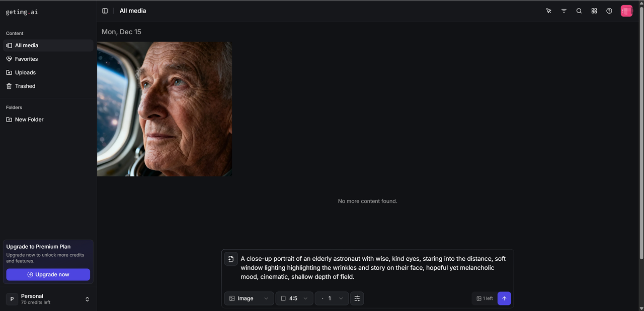
Task: Open the help question mark icon
Action: click(609, 11)
